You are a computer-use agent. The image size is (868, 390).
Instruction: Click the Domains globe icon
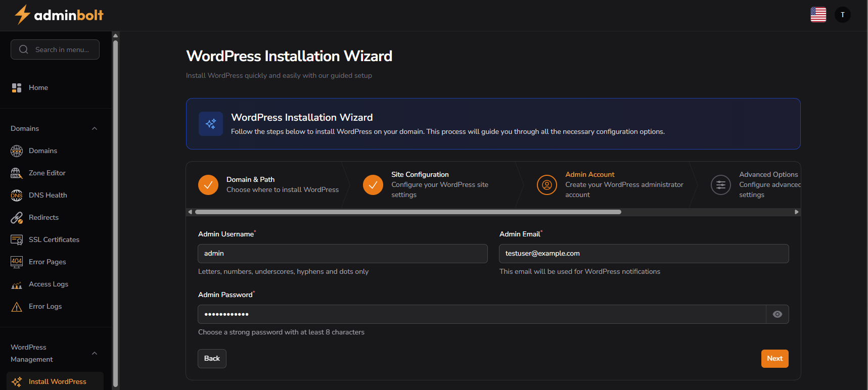tap(17, 151)
